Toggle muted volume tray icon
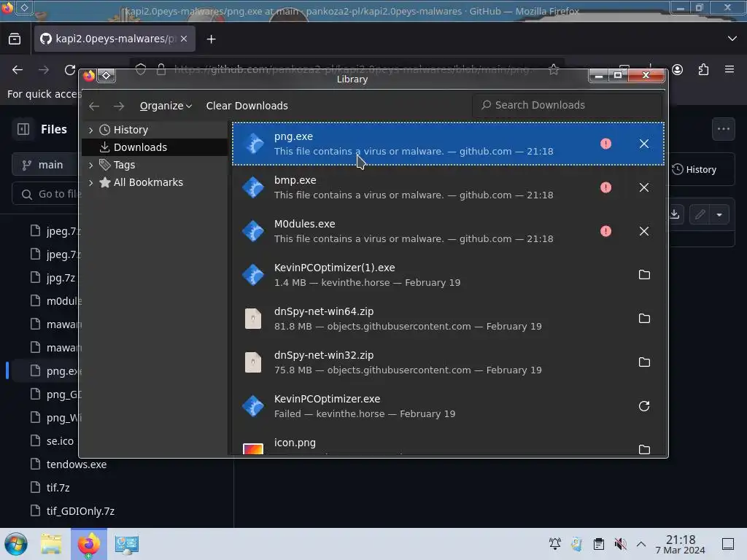Viewport: 747px width, 560px height. (620, 544)
